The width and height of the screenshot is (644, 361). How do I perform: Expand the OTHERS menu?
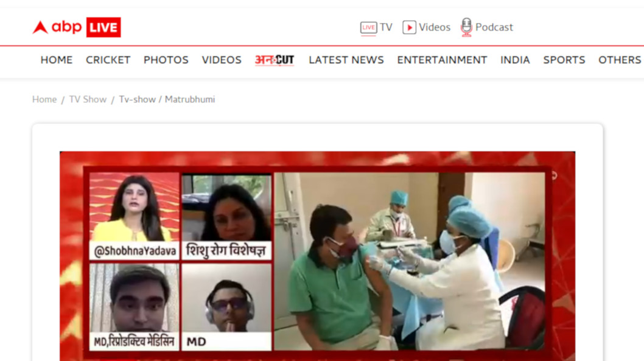[620, 60]
